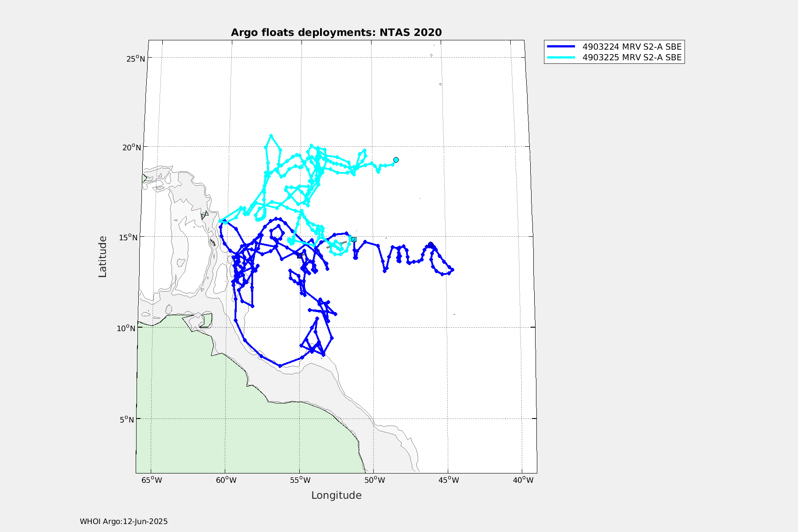Click the cyan square deployment marker near 15°N
The width and height of the screenshot is (798, 532).
[353, 239]
